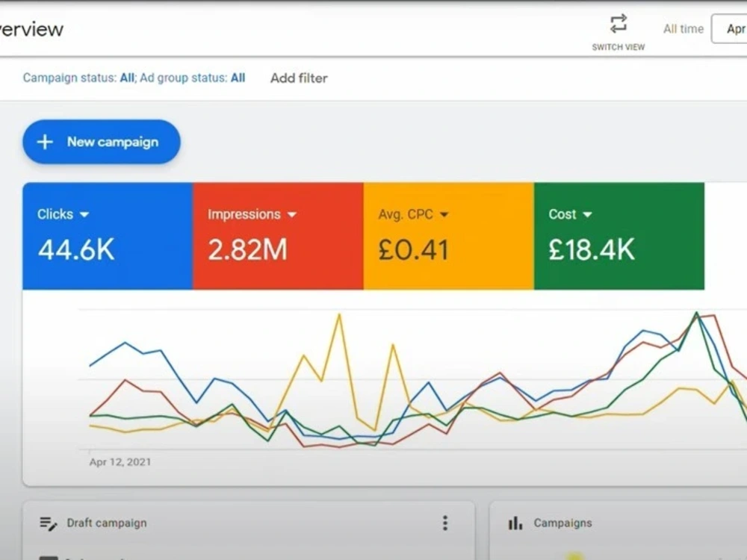The width and height of the screenshot is (747, 560).
Task: Select the yellow Avg. CPC £0.41 card
Action: click(449, 236)
